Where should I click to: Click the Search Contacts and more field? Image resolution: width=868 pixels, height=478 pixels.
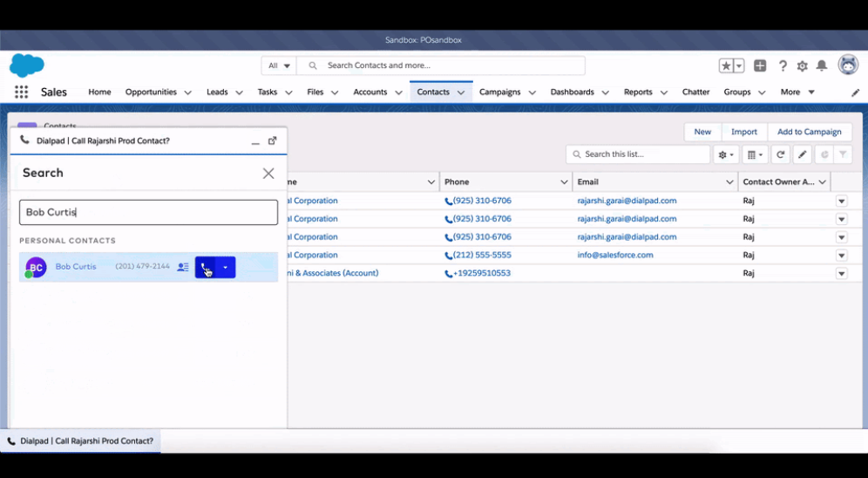point(441,65)
